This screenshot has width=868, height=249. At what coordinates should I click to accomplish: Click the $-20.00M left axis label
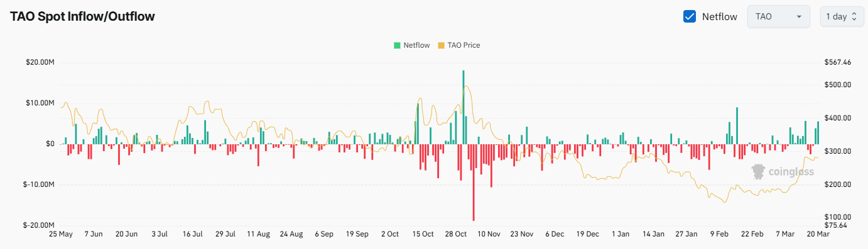point(38,225)
